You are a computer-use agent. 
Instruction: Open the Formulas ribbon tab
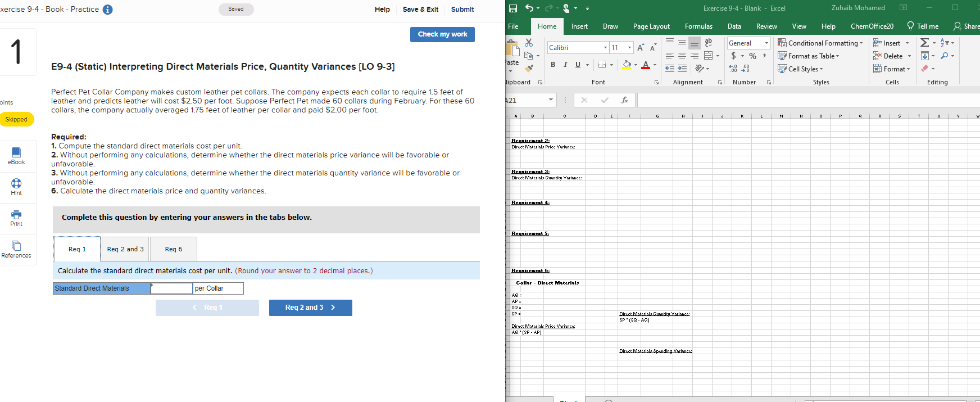[x=698, y=26]
